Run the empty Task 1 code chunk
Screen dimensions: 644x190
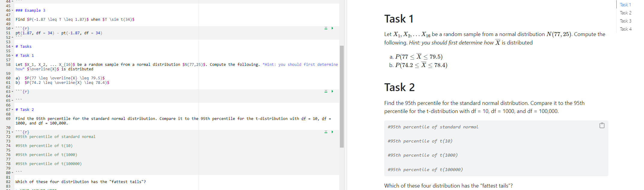coord(332,91)
